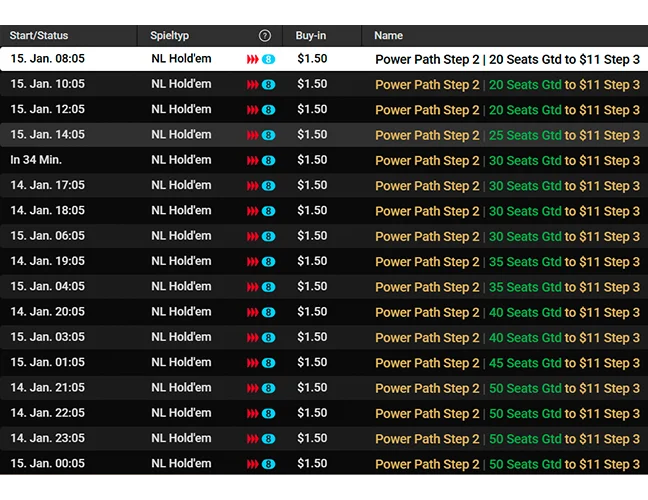Sort list by Buy-in column header

(311, 36)
